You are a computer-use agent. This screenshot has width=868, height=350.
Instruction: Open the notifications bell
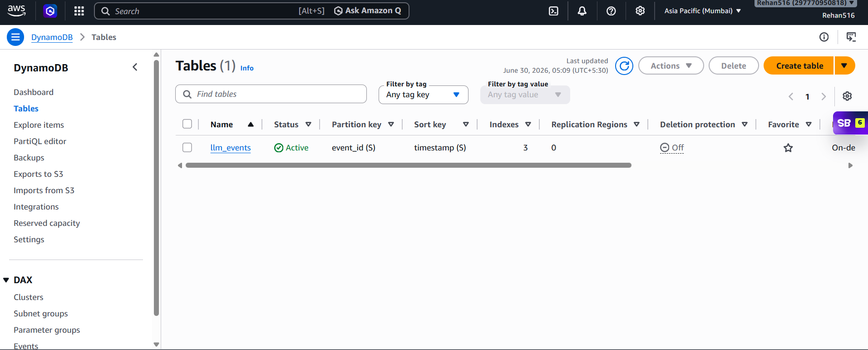(x=582, y=11)
